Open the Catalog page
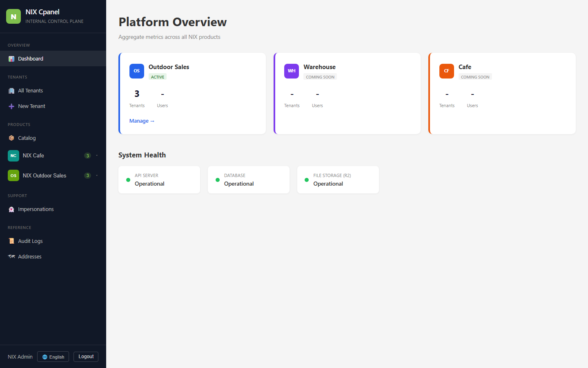This screenshot has height=368, width=588. [53, 138]
